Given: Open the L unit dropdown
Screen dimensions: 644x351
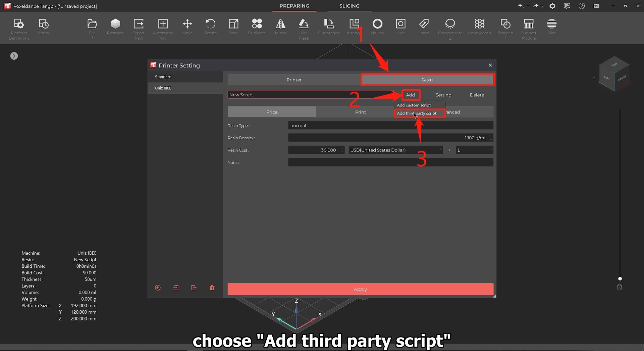Looking at the screenshot, I should pyautogui.click(x=474, y=150).
